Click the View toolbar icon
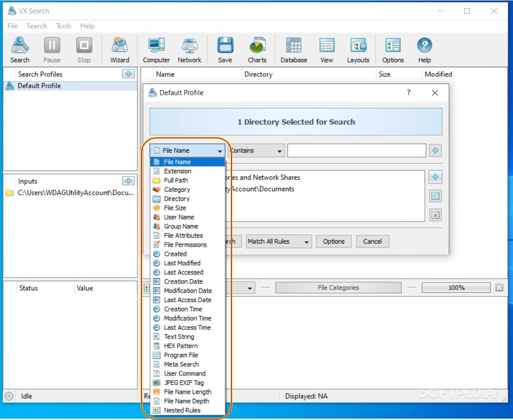 click(x=327, y=50)
